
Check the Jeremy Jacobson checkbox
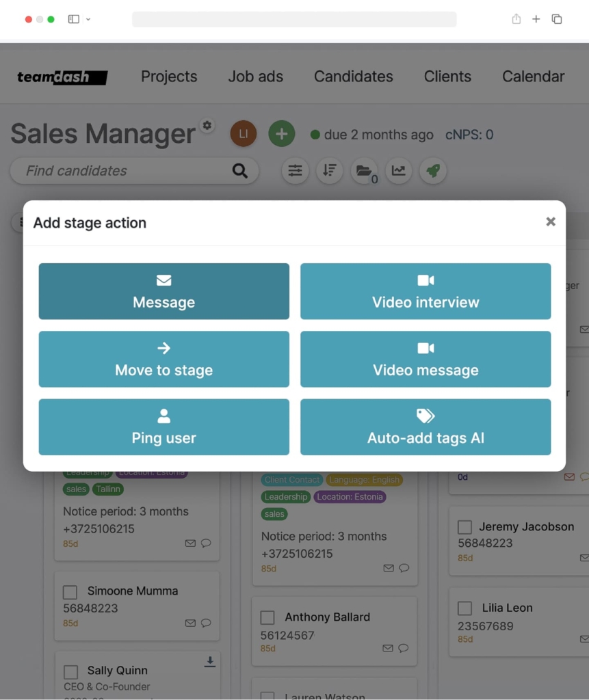464,527
